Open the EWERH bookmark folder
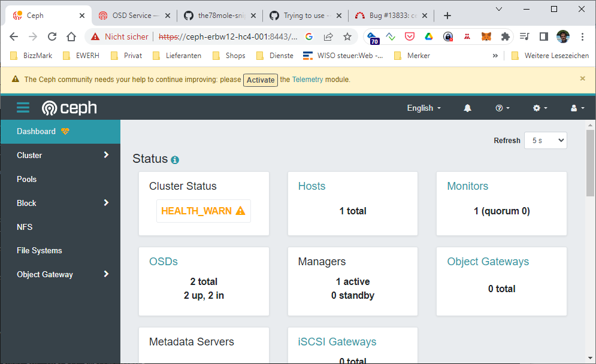596x364 pixels. coord(81,56)
